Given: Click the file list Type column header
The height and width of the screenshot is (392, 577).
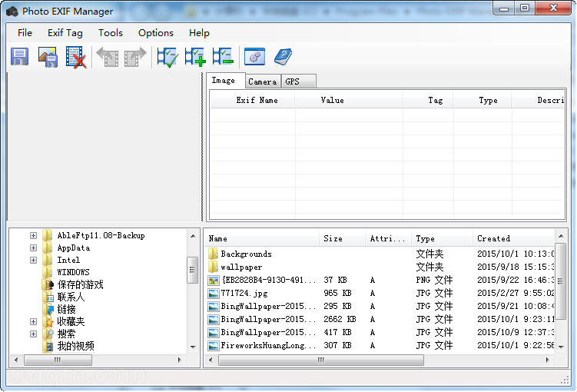Looking at the screenshot, I should pyautogui.click(x=442, y=238).
